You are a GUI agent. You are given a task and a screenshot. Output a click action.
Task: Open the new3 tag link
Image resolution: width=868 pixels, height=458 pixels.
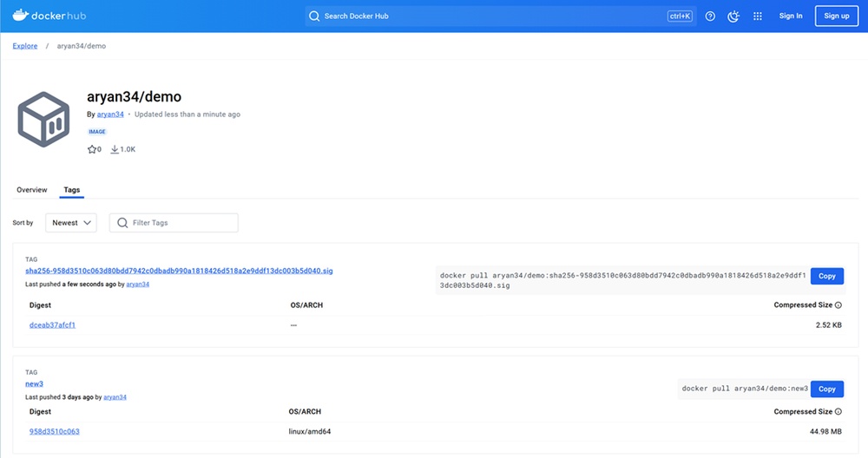(x=34, y=384)
